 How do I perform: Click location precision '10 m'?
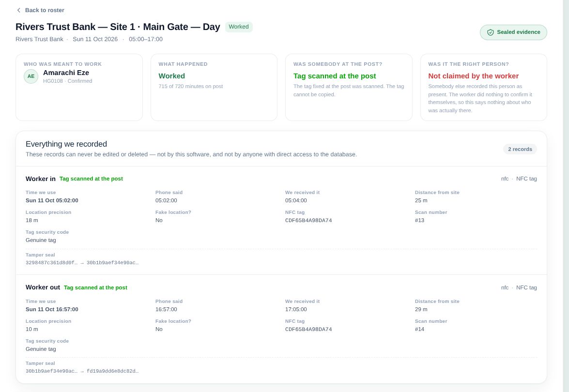[x=32, y=329]
